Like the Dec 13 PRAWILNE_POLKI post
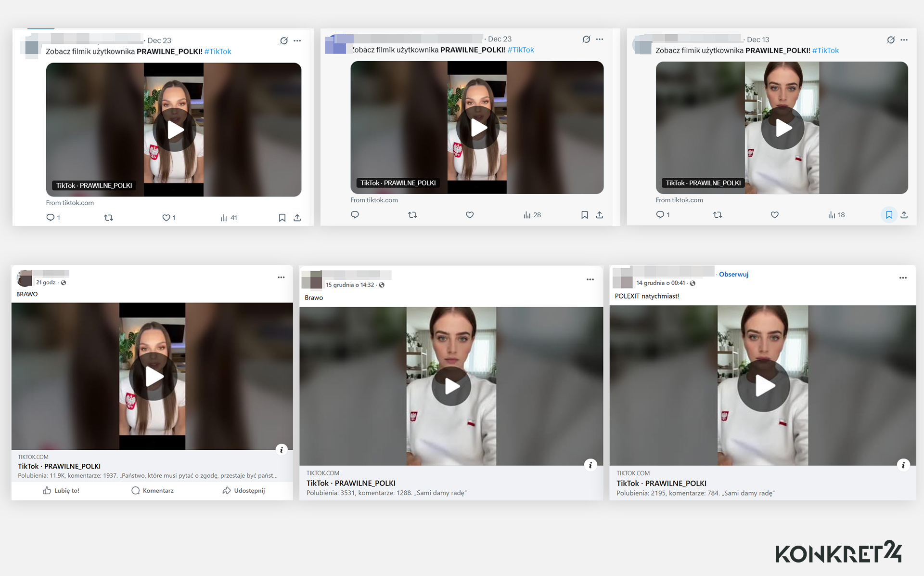 (774, 215)
